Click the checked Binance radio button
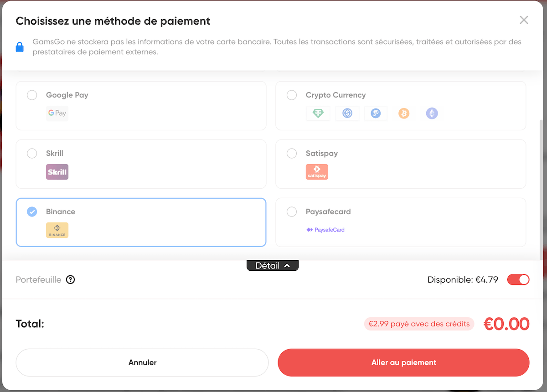Image resolution: width=547 pixels, height=392 pixels. (32, 211)
